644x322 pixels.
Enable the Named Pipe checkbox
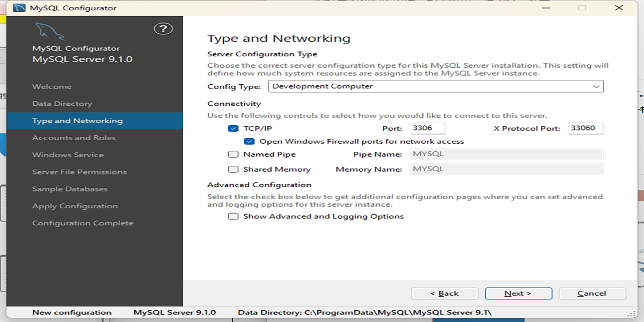[x=233, y=154]
